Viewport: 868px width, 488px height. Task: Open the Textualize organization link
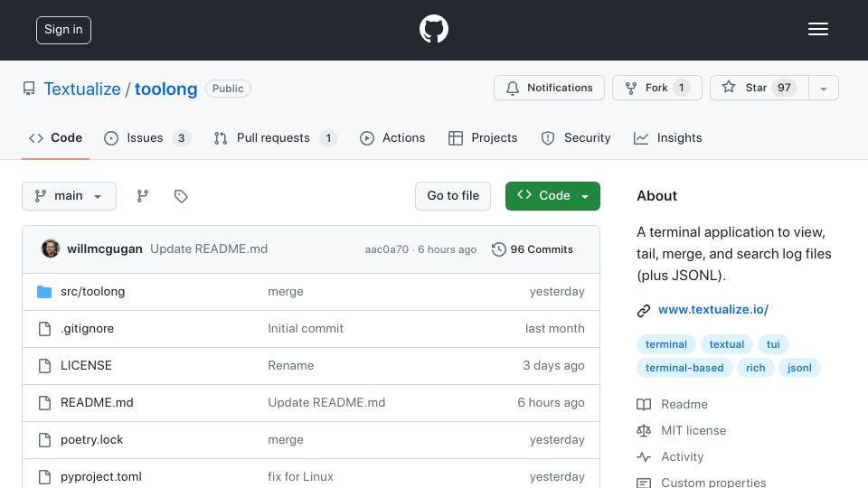tap(82, 89)
